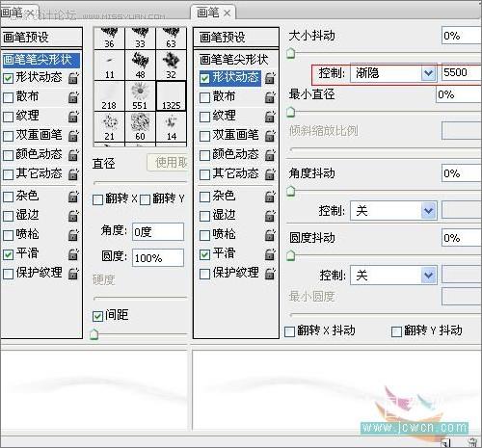The image size is (482, 448).
Task: Enable 翻转 X 抖动 checkbox
Action: click(289, 331)
